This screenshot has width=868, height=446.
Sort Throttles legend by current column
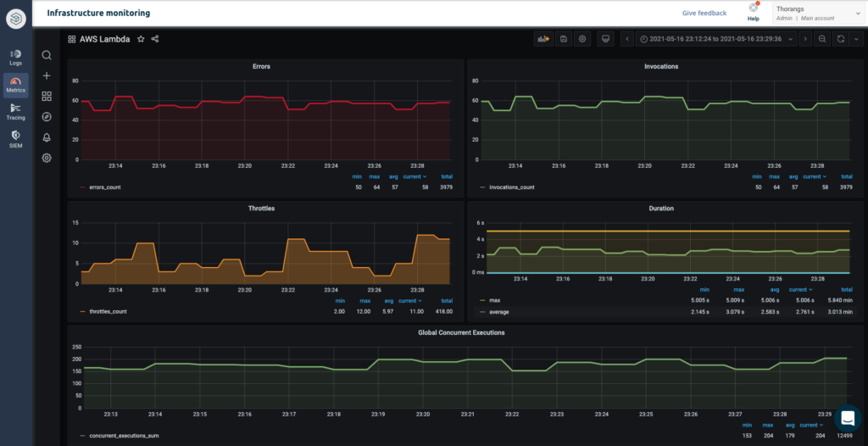410,301
